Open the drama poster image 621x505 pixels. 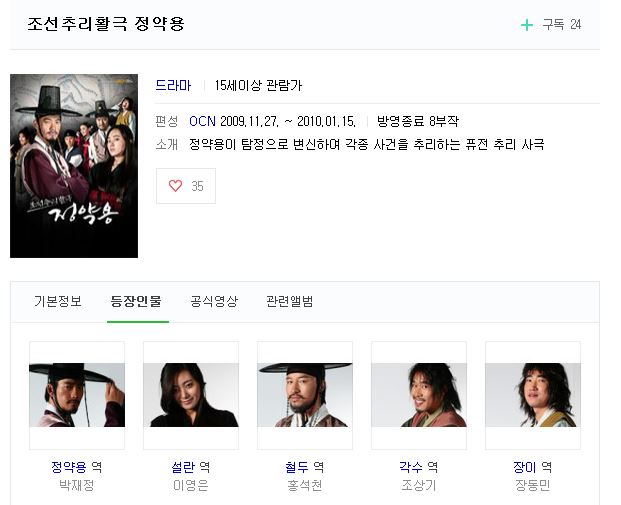tap(74, 166)
